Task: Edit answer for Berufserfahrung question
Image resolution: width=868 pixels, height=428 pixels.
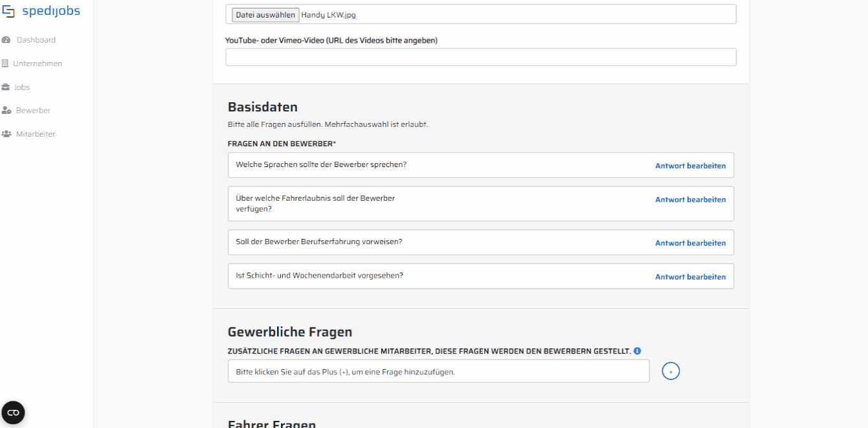Action: click(690, 243)
